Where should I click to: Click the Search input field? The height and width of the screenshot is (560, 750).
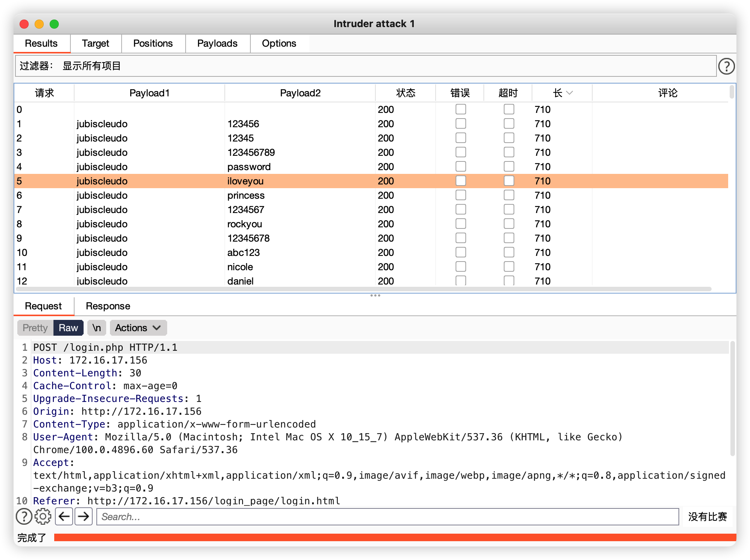pyautogui.click(x=388, y=516)
